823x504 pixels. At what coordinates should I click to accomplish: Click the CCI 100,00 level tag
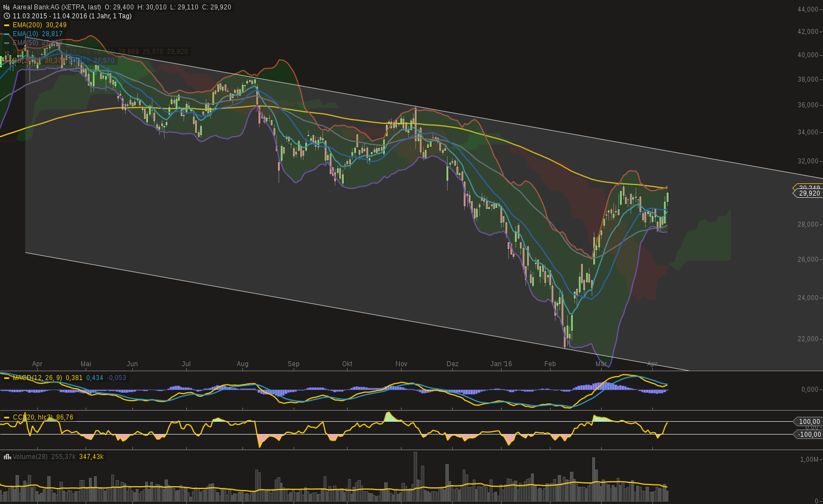click(x=810, y=422)
